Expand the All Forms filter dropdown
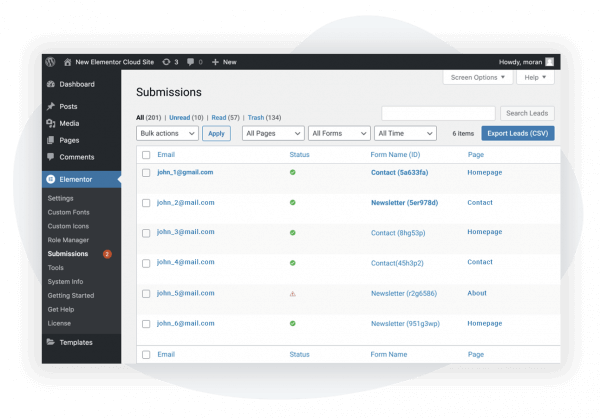The width and height of the screenshot is (600, 418). [339, 133]
